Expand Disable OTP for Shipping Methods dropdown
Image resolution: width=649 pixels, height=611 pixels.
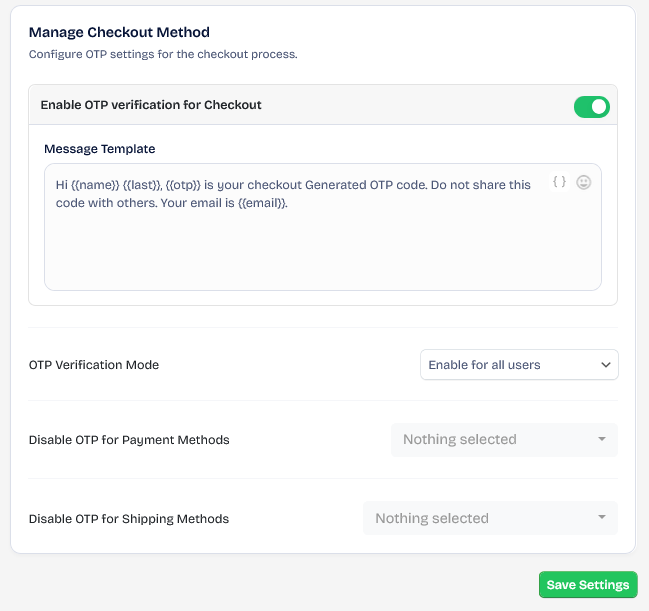click(490, 518)
